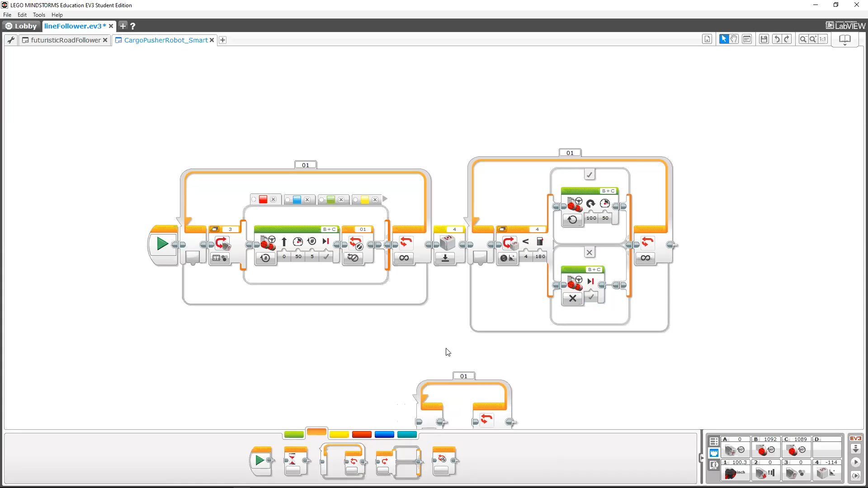Select the green Action blocks palette
Screen dimensions: 868x488
coord(294,435)
